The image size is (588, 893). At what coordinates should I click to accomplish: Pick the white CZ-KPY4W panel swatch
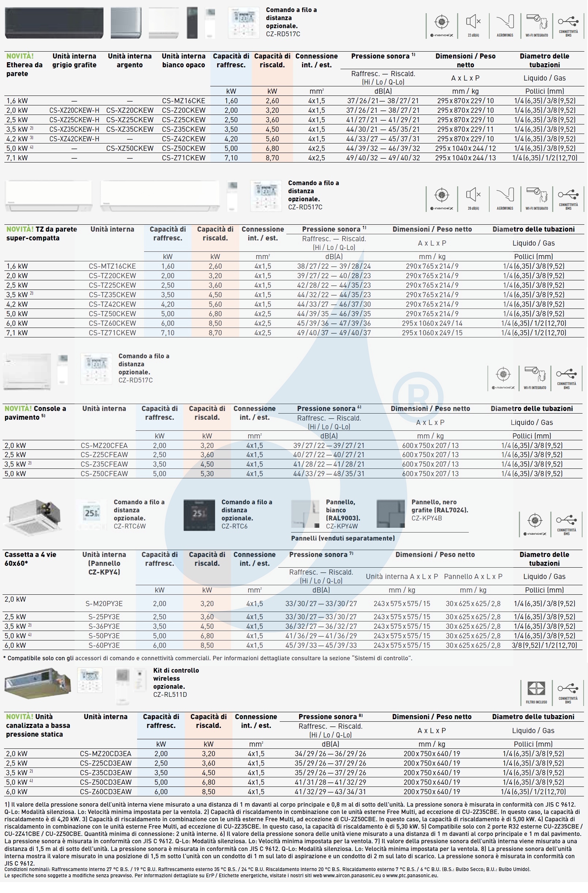305,514
